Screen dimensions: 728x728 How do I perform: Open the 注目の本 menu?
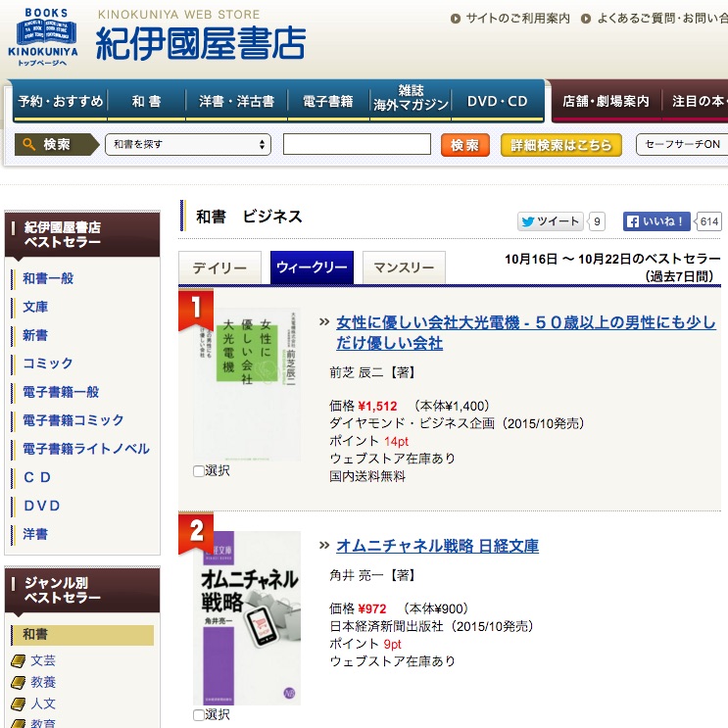coord(697,101)
